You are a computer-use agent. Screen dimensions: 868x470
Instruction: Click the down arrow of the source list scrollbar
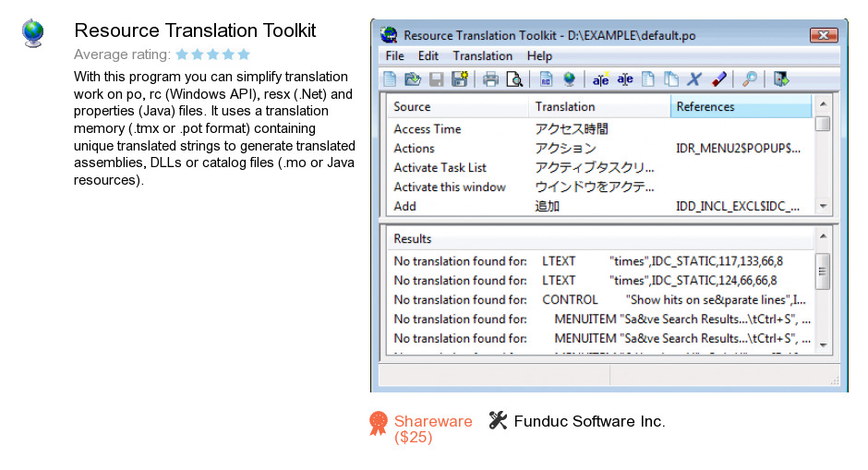(823, 206)
